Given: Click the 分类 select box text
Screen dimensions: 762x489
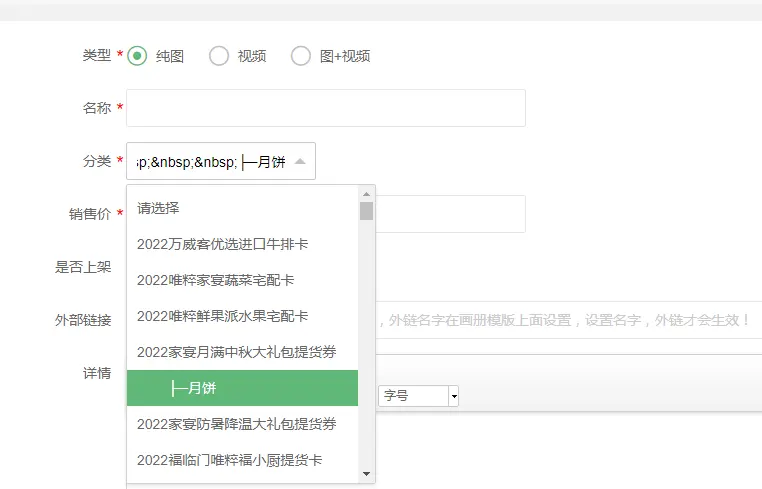Looking at the screenshot, I should point(210,161).
